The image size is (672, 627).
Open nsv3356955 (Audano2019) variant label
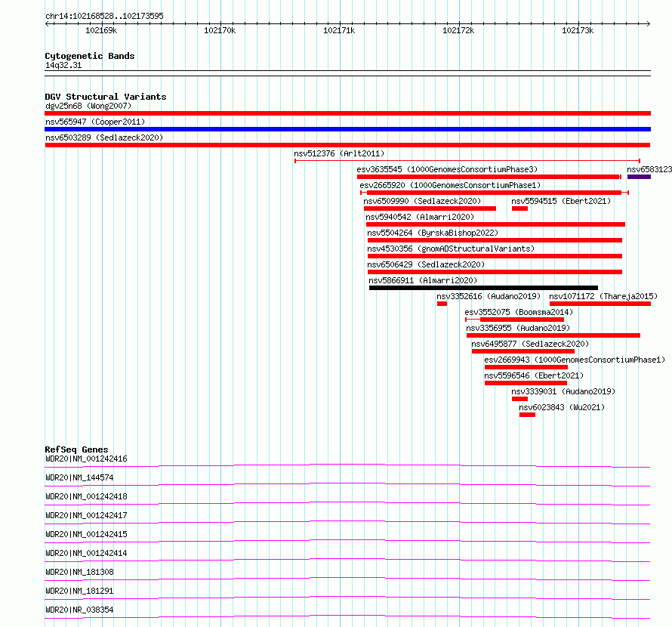point(518,328)
